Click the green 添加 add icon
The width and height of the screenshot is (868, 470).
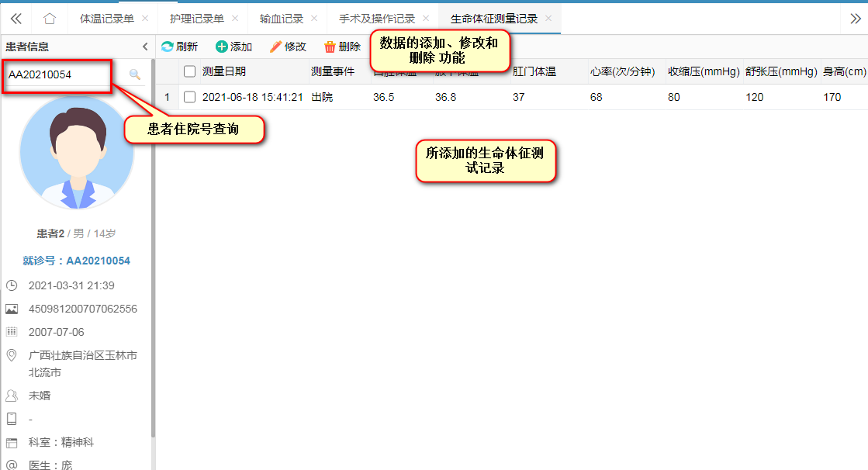click(222, 47)
